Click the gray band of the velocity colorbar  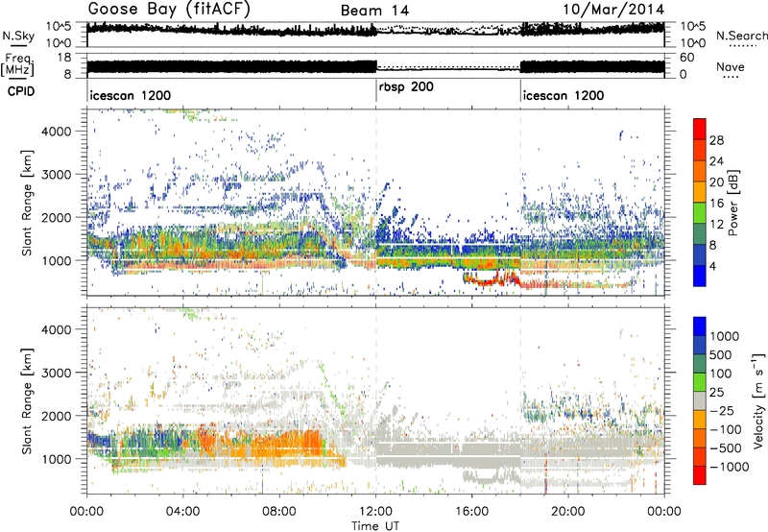[700, 400]
